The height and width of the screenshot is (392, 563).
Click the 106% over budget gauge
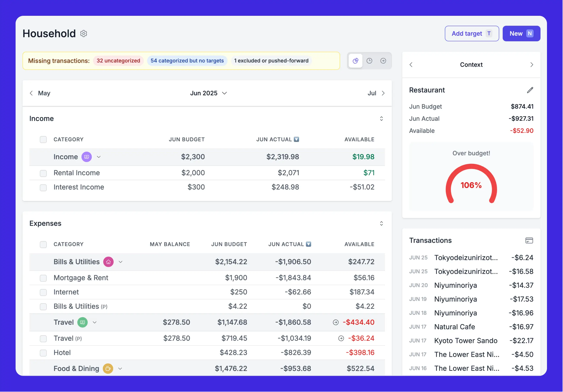tap(471, 185)
